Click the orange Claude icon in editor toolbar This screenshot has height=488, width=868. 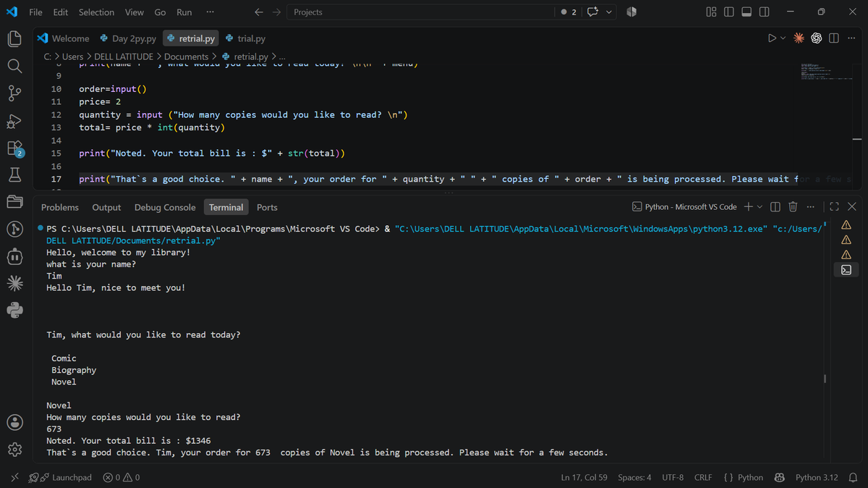(x=799, y=38)
